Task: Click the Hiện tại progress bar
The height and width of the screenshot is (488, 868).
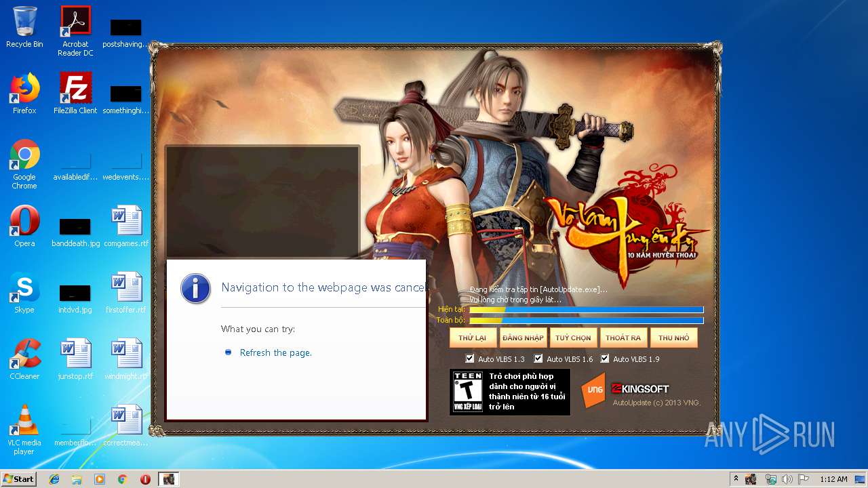Action: coord(587,310)
